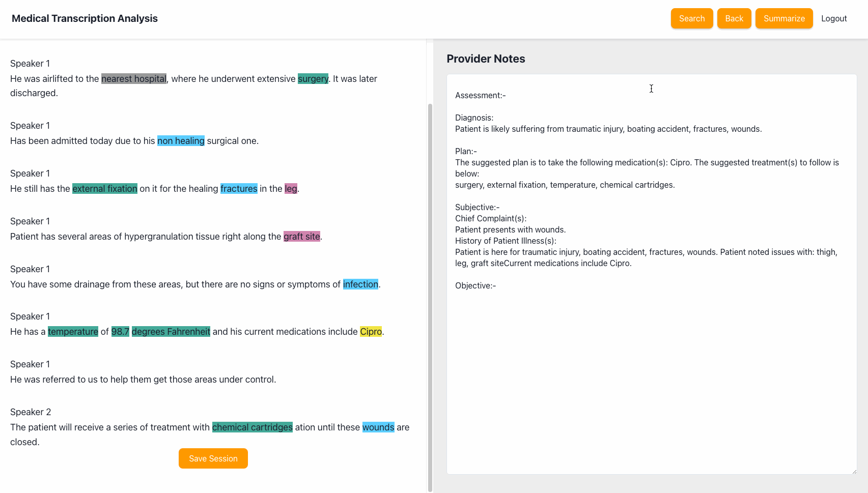The image size is (868, 493).
Task: Click the Search button
Action: tap(692, 18)
